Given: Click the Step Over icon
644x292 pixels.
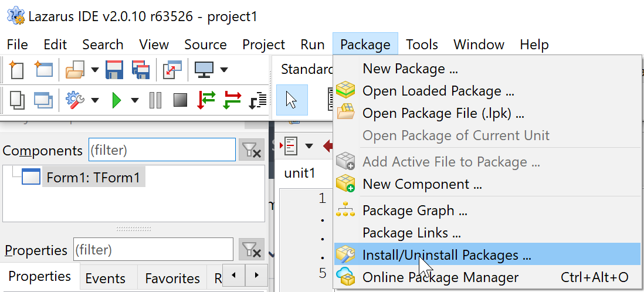Looking at the screenshot, I should 232,100.
